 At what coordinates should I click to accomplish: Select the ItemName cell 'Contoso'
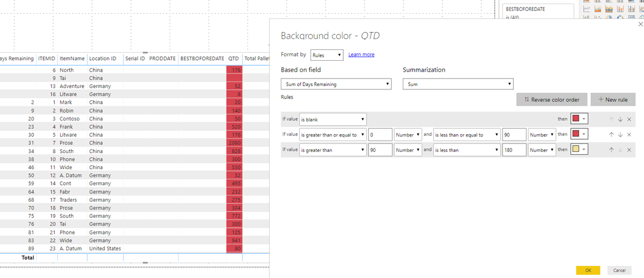coord(68,119)
